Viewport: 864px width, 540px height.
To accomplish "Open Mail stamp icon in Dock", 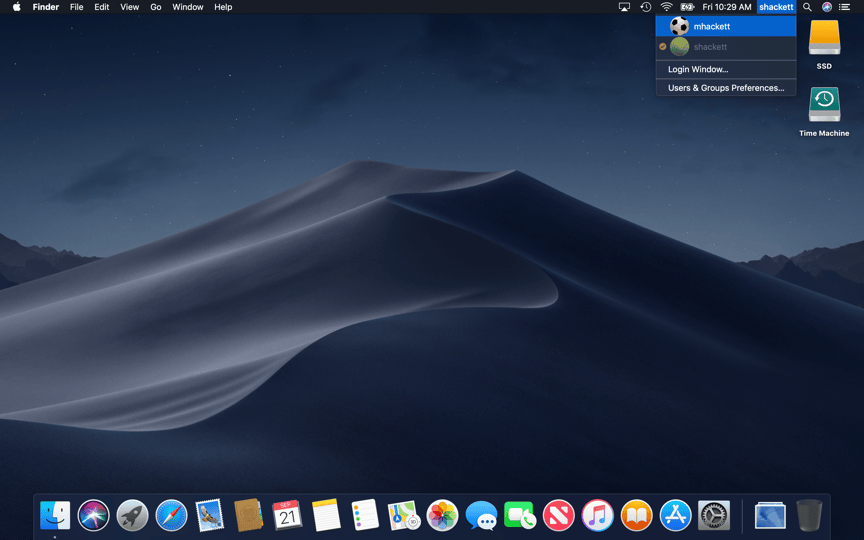I will [210, 516].
